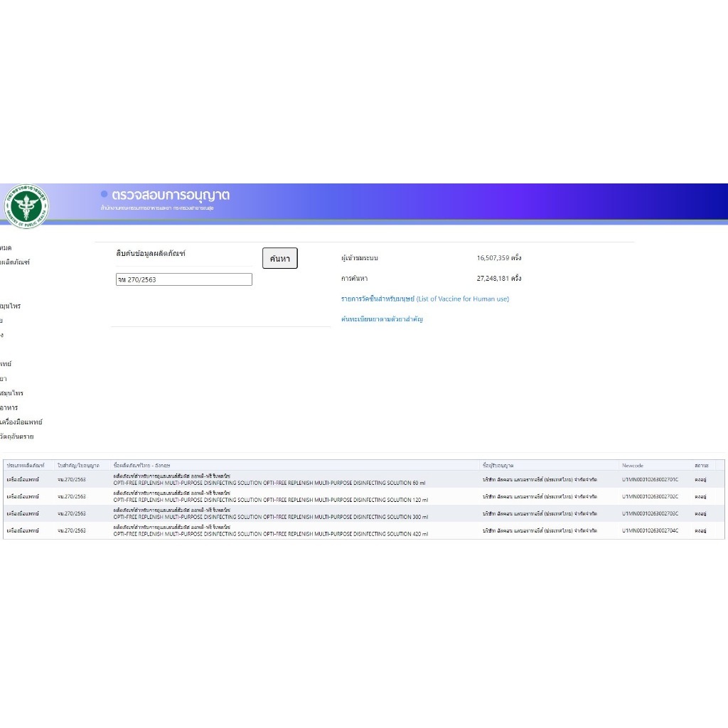The image size is (728, 728).
Task: Open the OPTI-FREE REPLENISH 300 ml product row
Action: pos(364,513)
